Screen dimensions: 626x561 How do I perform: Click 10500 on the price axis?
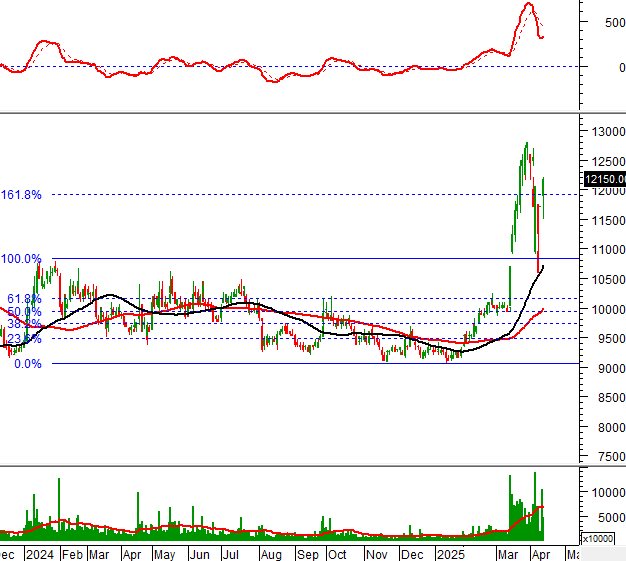(608, 280)
